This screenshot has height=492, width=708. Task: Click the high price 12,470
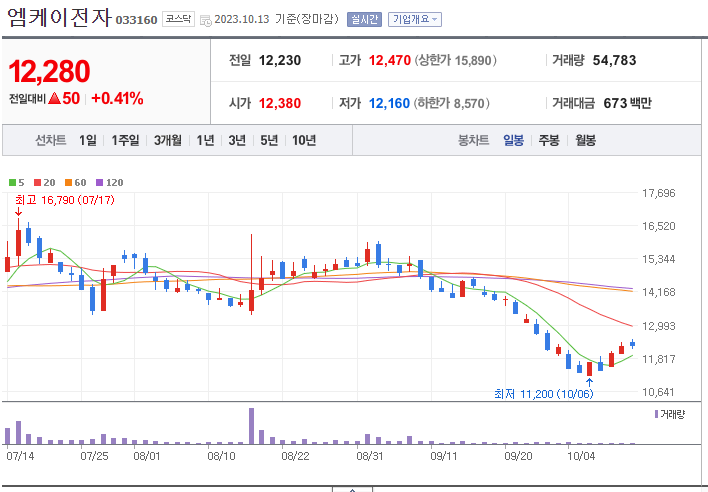coord(390,60)
